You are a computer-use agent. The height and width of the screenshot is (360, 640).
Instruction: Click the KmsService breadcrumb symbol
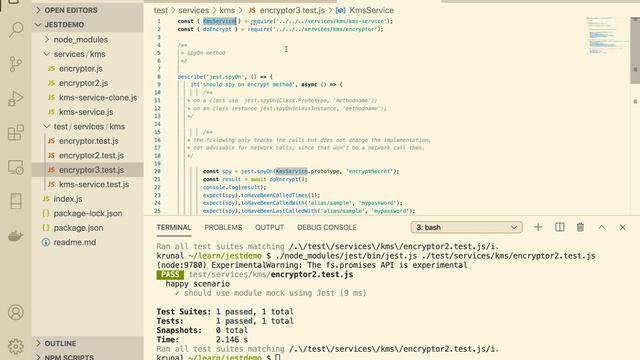coord(371,10)
